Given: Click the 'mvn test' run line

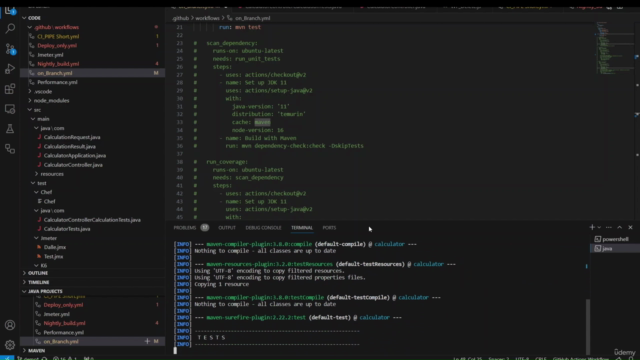Looking at the screenshot, I should coord(240,27).
